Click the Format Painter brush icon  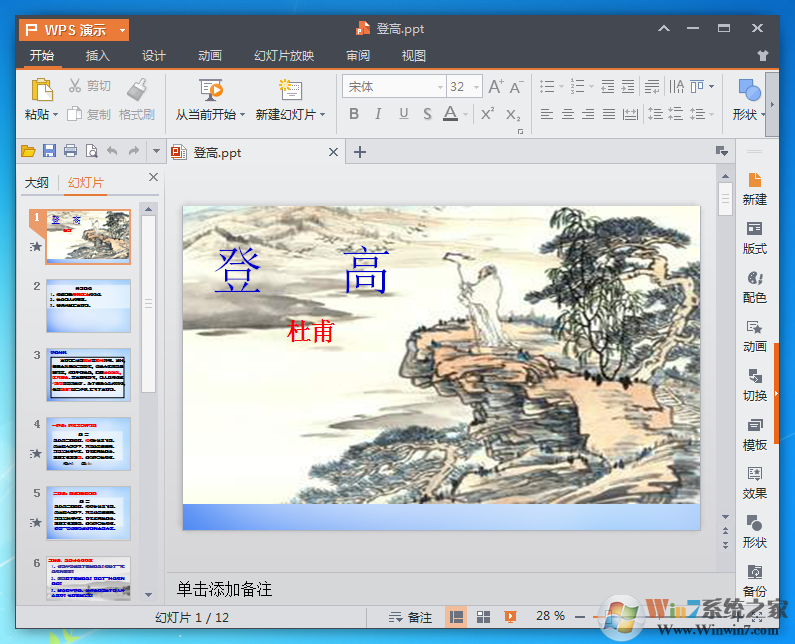pyautogui.click(x=137, y=90)
